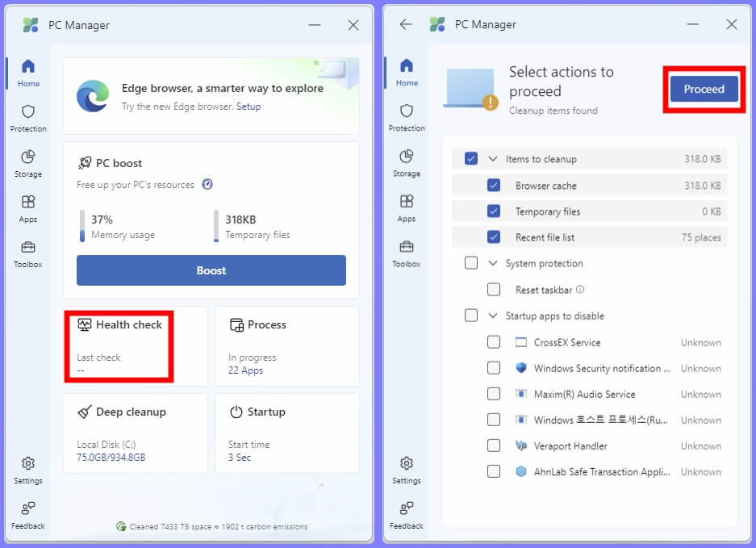
Task: Click the Edge browser promotion banner
Action: click(x=211, y=96)
